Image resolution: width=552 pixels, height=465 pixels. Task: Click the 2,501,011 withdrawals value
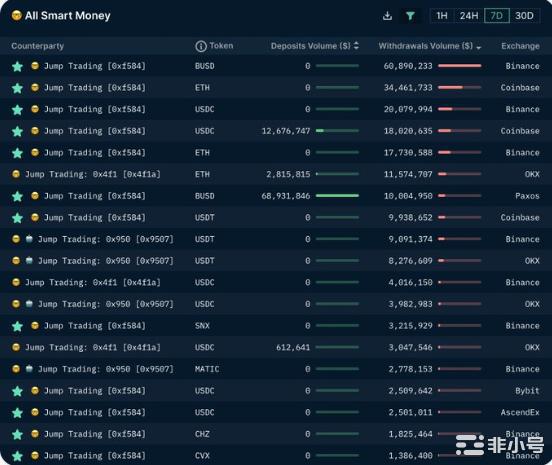[410, 413]
